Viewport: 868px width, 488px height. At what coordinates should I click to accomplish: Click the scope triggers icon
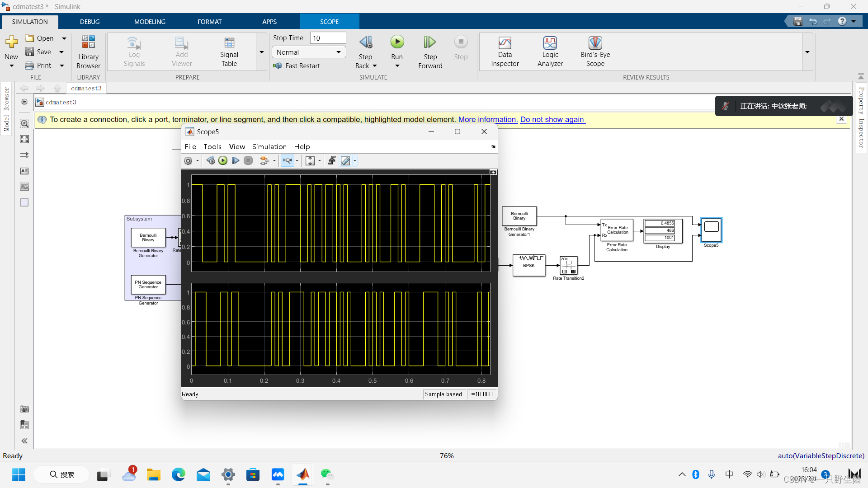[x=332, y=161]
